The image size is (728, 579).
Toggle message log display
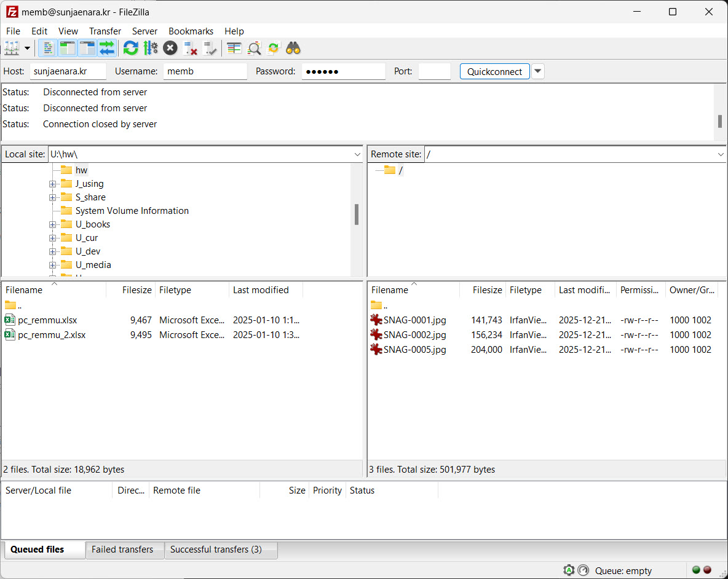coord(48,48)
